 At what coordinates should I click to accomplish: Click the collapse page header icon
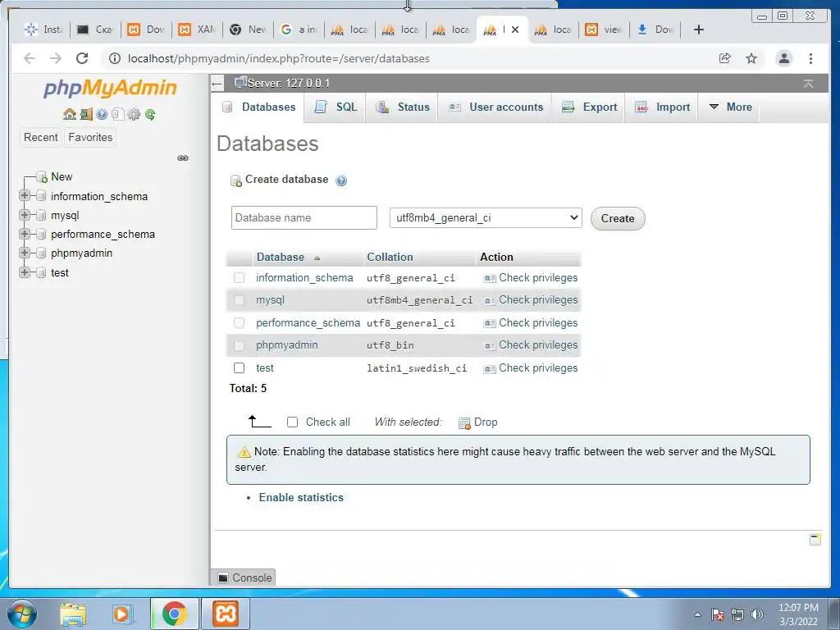[808, 84]
